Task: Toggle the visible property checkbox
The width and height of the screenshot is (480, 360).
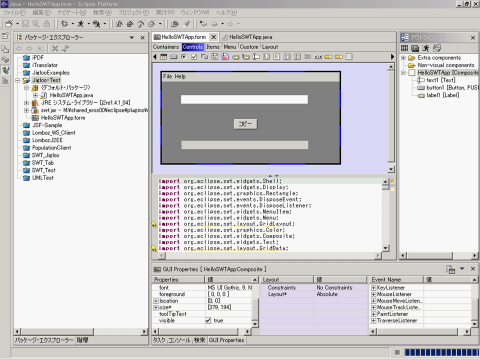Action: point(208,320)
